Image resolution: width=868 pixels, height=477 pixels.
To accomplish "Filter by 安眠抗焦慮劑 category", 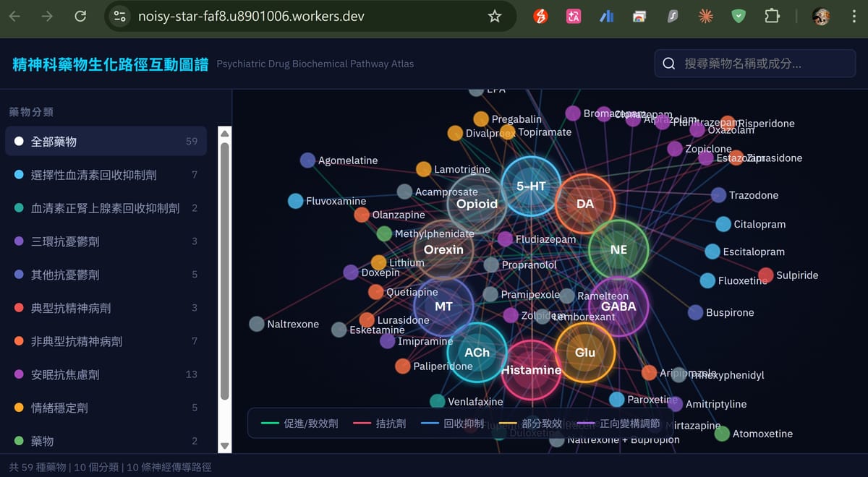I will (x=106, y=374).
